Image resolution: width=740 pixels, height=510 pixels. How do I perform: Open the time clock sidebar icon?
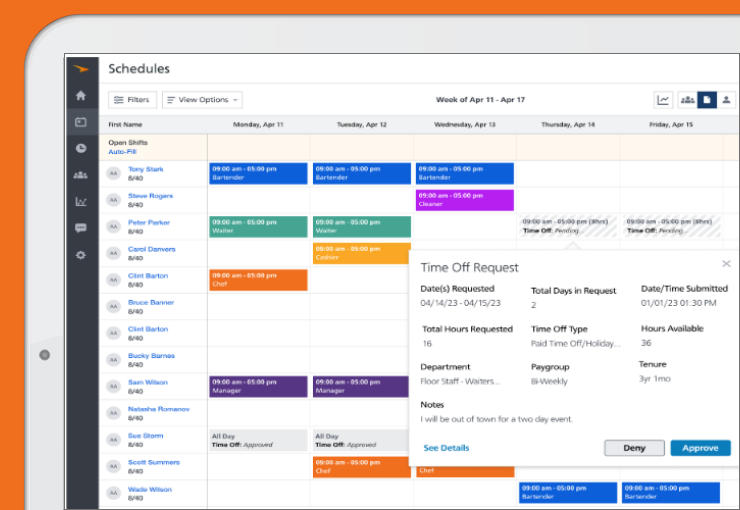(x=81, y=149)
